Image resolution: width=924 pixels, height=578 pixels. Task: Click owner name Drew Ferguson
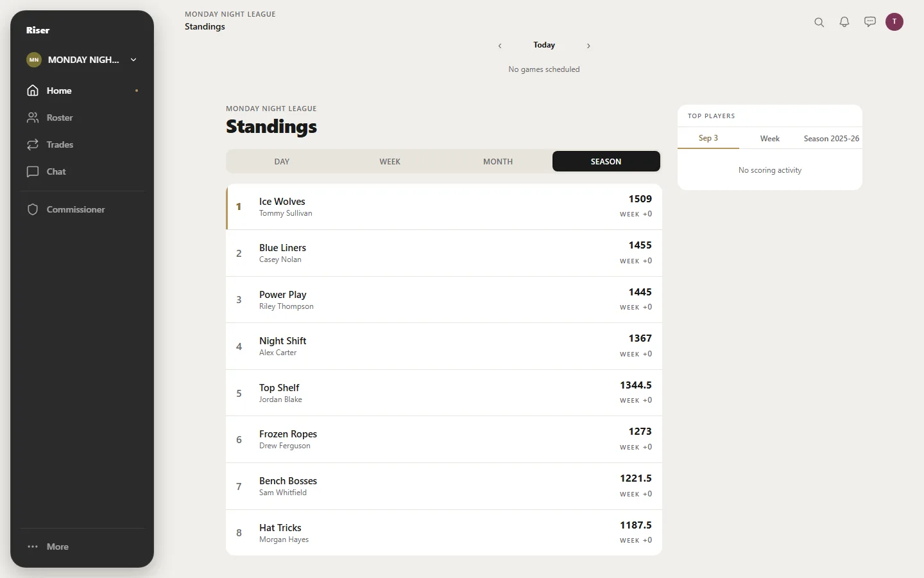pyautogui.click(x=285, y=446)
